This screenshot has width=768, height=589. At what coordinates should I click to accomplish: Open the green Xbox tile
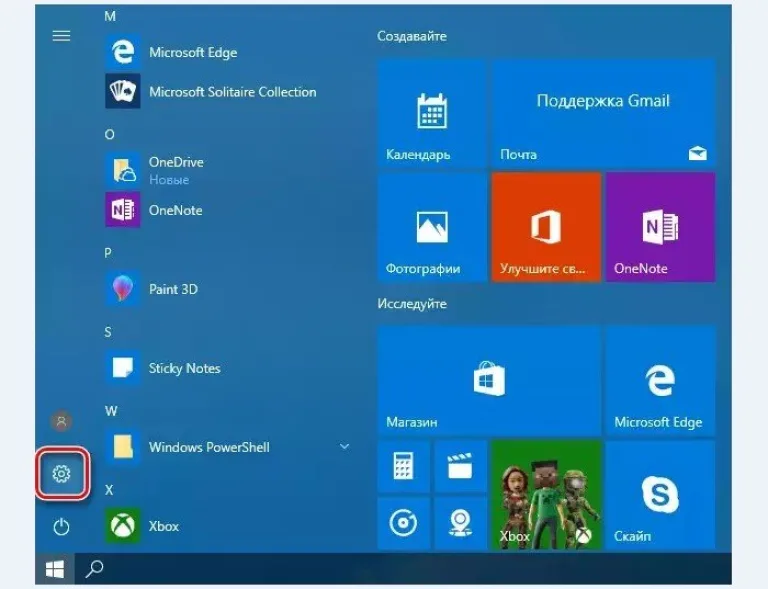(x=546, y=495)
